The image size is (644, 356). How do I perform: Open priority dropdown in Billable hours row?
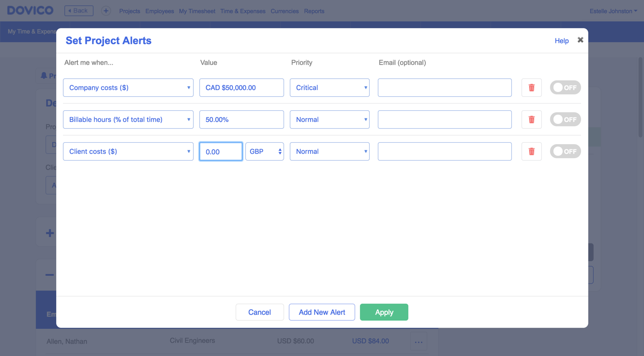click(x=329, y=119)
